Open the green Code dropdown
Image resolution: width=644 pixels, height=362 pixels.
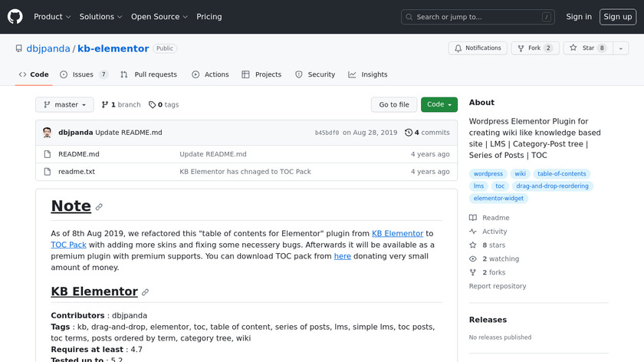click(439, 105)
